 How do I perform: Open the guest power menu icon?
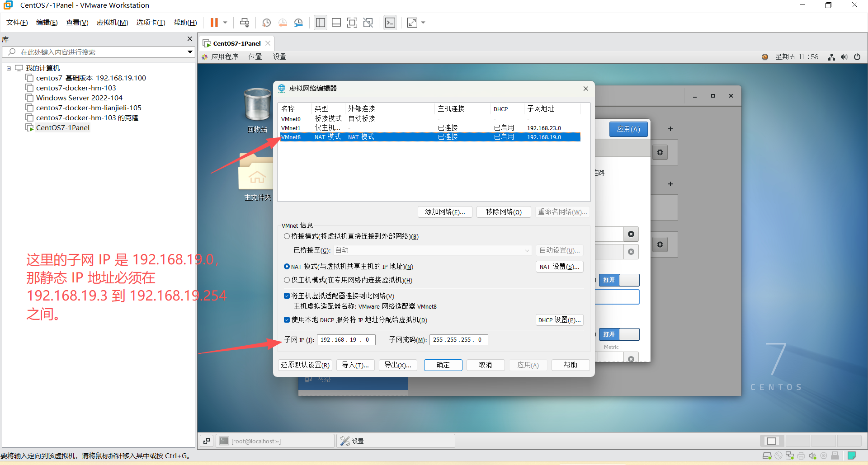[x=857, y=57]
